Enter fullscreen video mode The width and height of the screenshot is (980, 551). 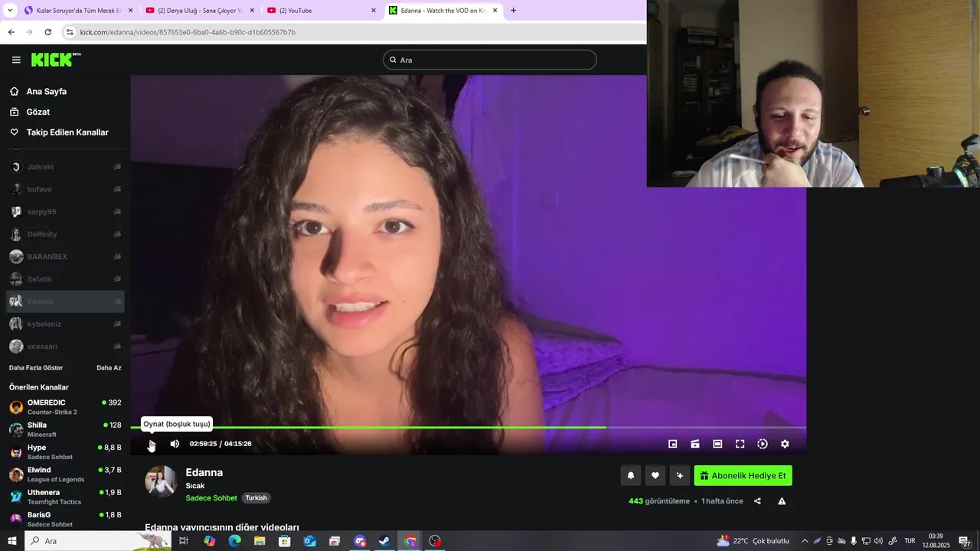(740, 444)
